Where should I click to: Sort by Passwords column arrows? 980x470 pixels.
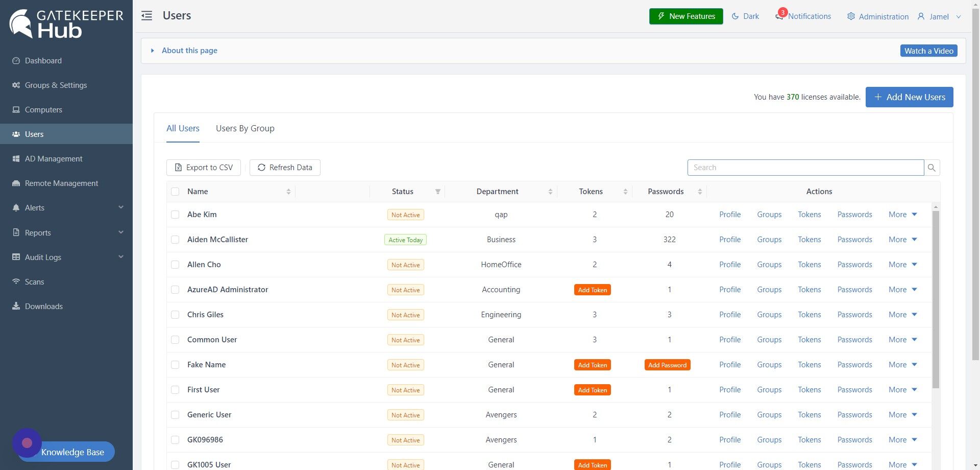700,192
